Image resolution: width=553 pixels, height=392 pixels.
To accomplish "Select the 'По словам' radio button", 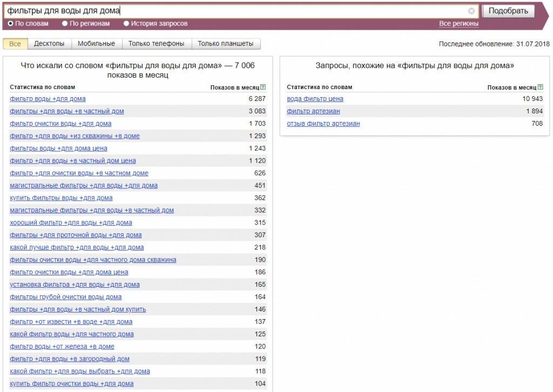I will click(x=11, y=24).
